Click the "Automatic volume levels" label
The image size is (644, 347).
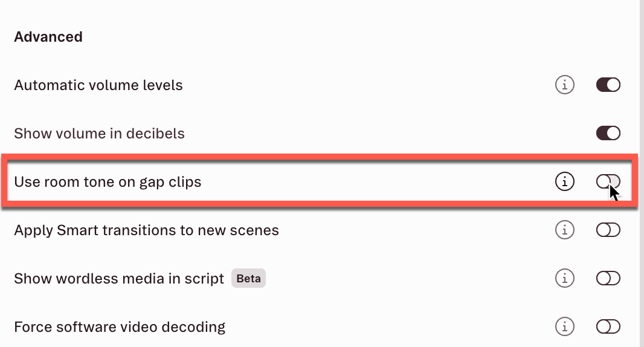(x=98, y=85)
